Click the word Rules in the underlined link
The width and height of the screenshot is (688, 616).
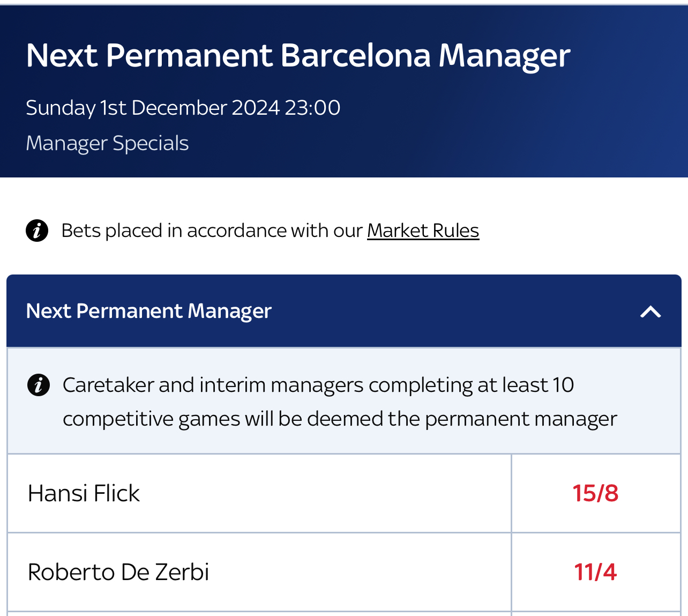(456, 231)
